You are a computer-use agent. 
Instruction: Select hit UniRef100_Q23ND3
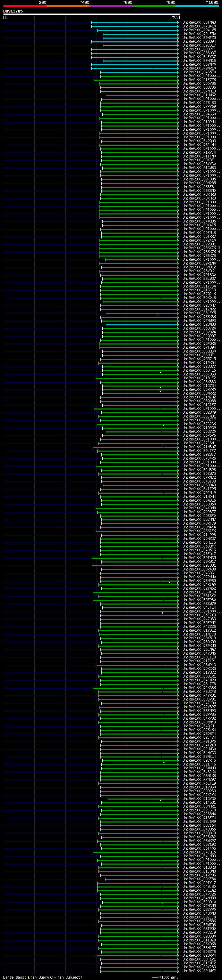coord(199,324)
